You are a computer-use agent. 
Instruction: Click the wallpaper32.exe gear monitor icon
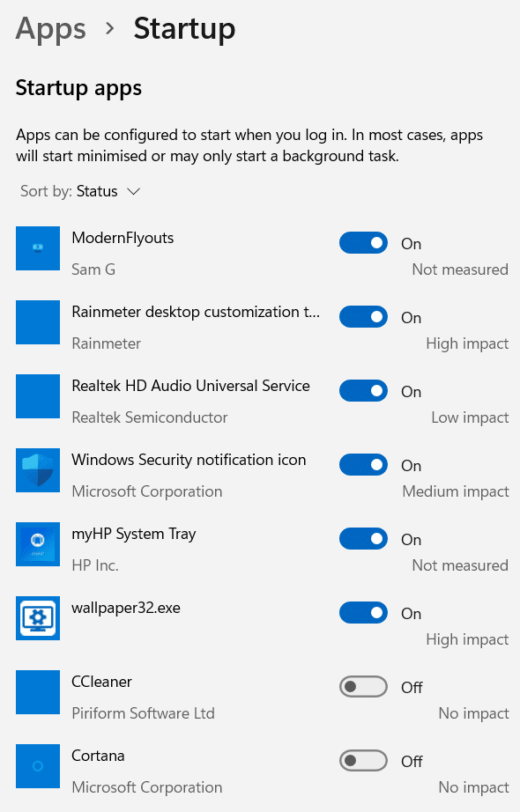(38, 618)
